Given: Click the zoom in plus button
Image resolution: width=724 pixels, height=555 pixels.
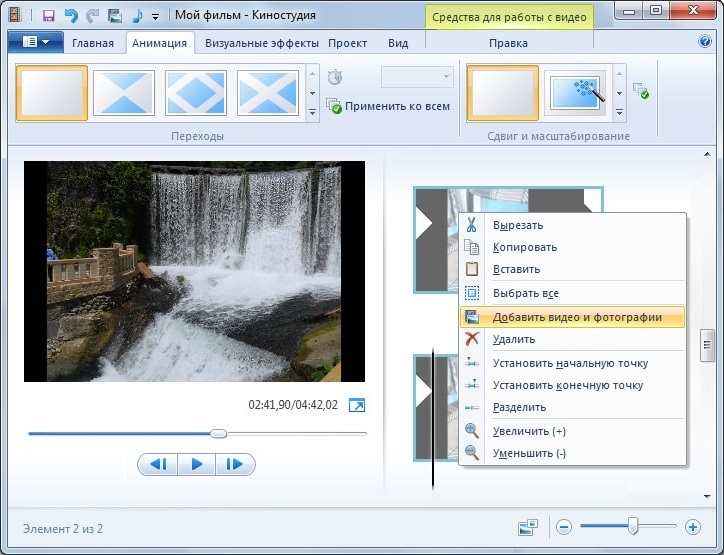Looking at the screenshot, I should [692, 527].
